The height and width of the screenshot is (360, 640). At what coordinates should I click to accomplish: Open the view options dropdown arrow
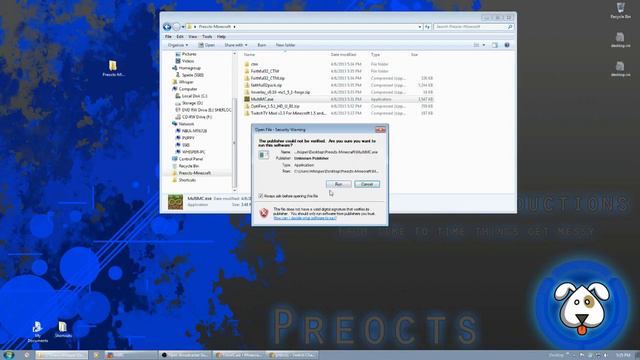pos(484,45)
